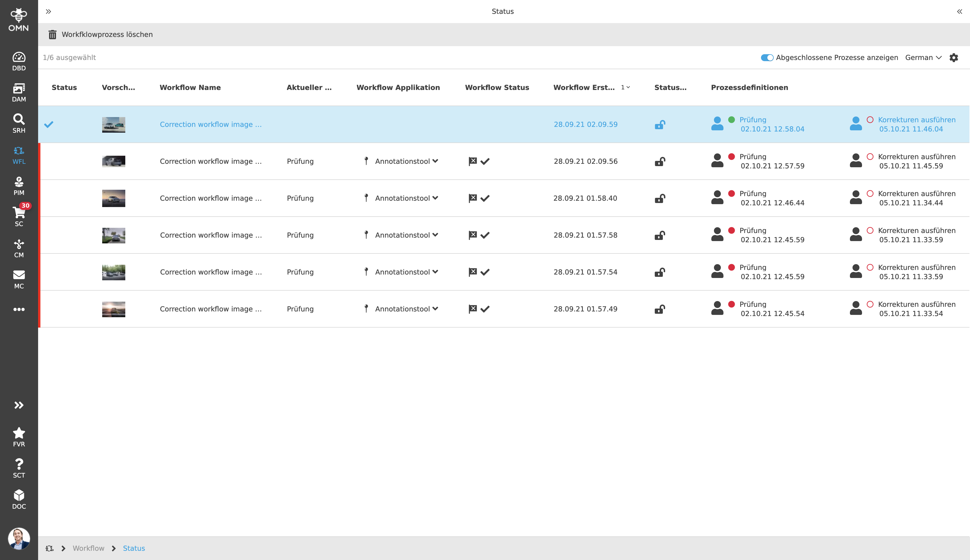Open the German language dropdown
970x560 pixels.
tap(923, 58)
